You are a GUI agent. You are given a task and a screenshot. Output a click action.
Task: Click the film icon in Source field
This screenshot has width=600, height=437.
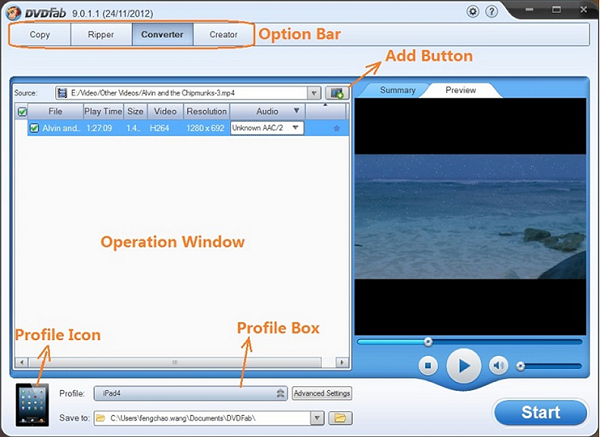pyautogui.click(x=62, y=93)
